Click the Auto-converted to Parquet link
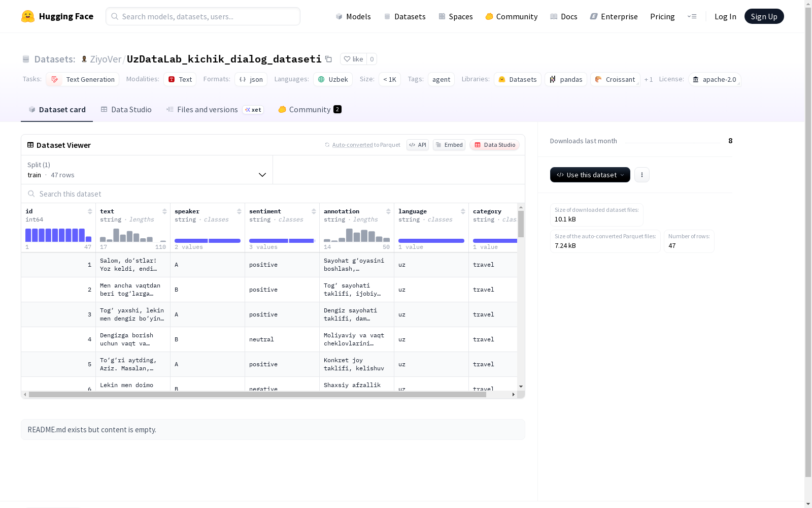Image resolution: width=812 pixels, height=508 pixels. (x=362, y=145)
